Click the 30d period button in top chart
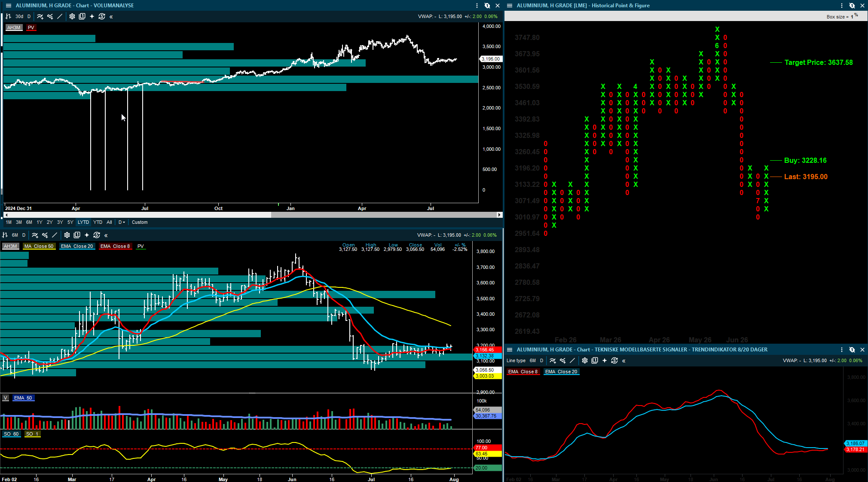Screen dimensions: 868x482 point(19,16)
